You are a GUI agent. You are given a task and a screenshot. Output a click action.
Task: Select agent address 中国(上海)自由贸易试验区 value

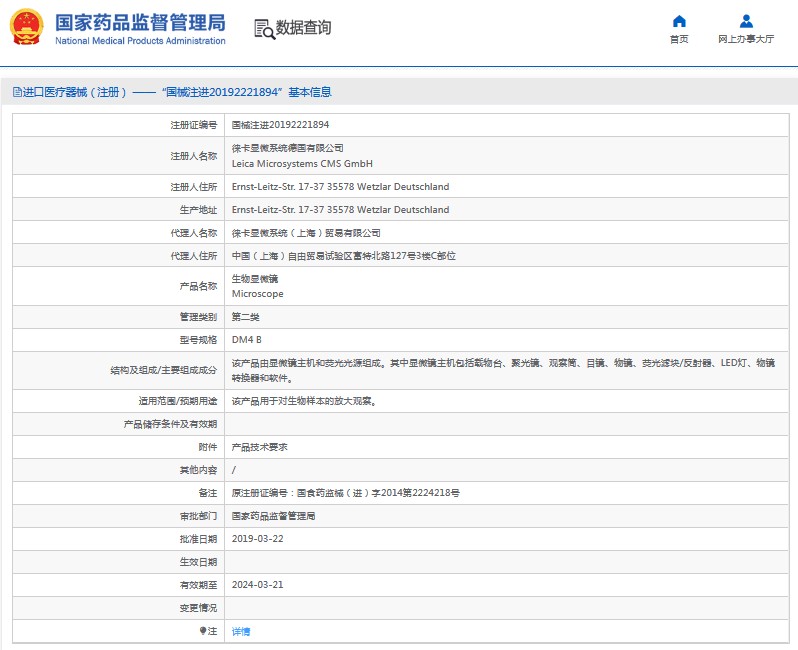click(x=344, y=256)
